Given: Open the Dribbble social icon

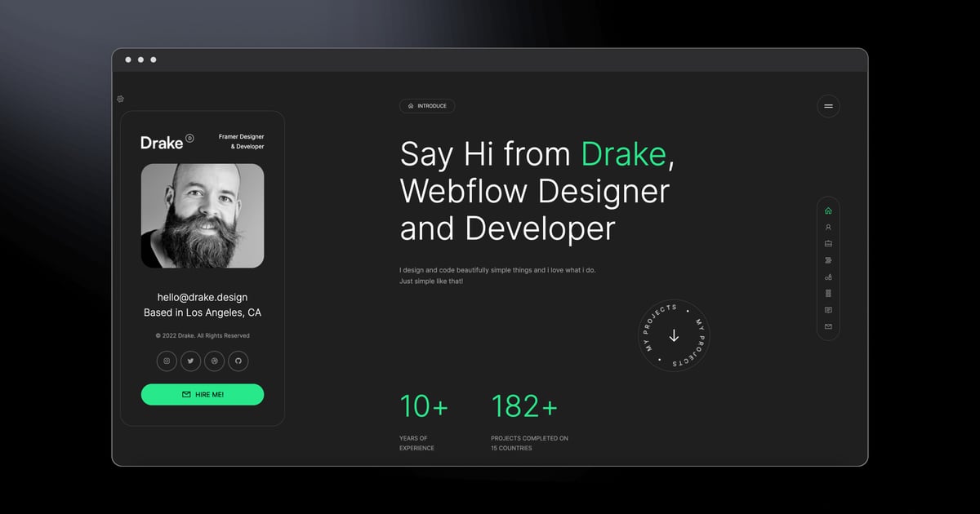Looking at the screenshot, I should click(214, 361).
